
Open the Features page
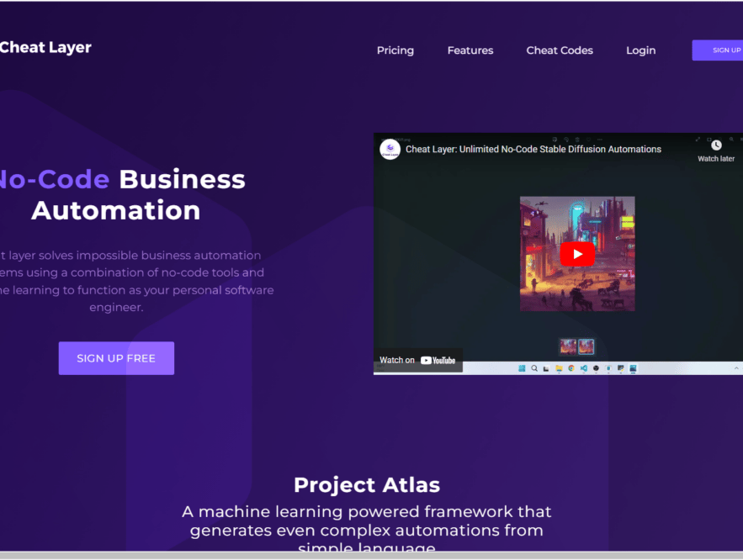[x=470, y=50]
